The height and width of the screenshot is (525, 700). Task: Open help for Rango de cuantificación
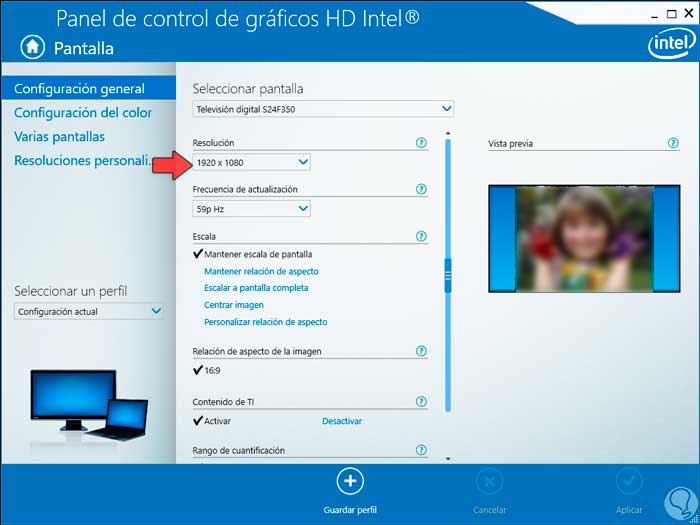421,450
